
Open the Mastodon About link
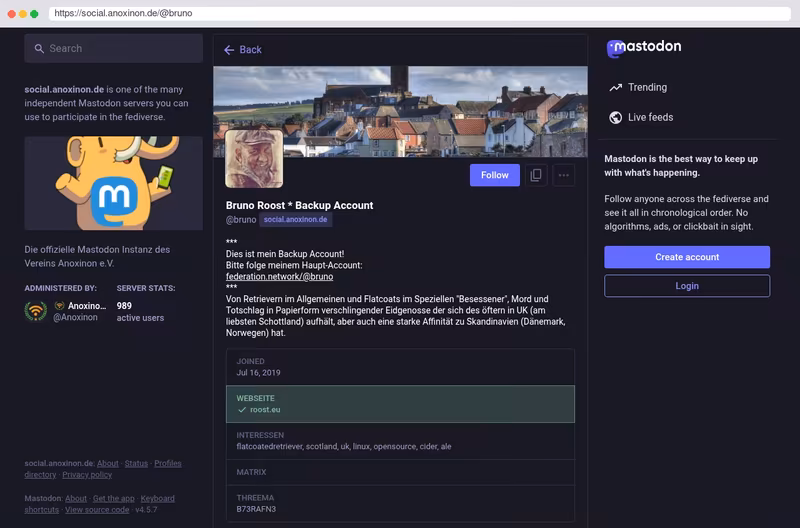76,498
